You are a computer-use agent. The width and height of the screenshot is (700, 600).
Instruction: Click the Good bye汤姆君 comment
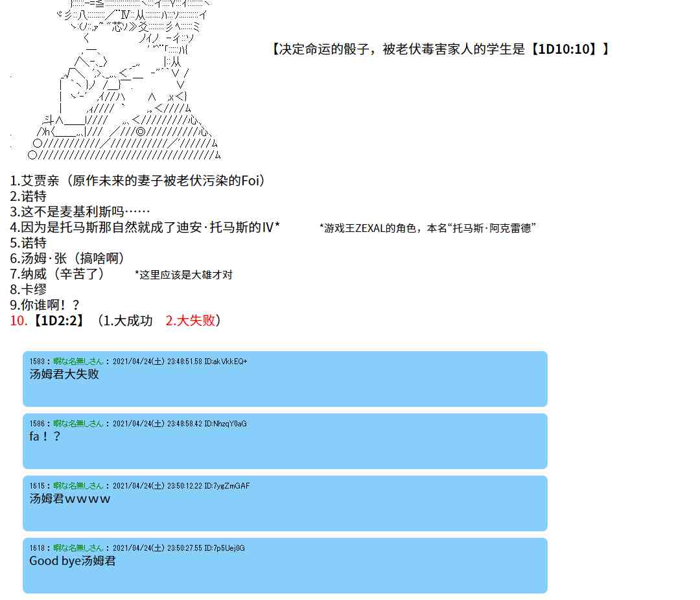[73, 560]
